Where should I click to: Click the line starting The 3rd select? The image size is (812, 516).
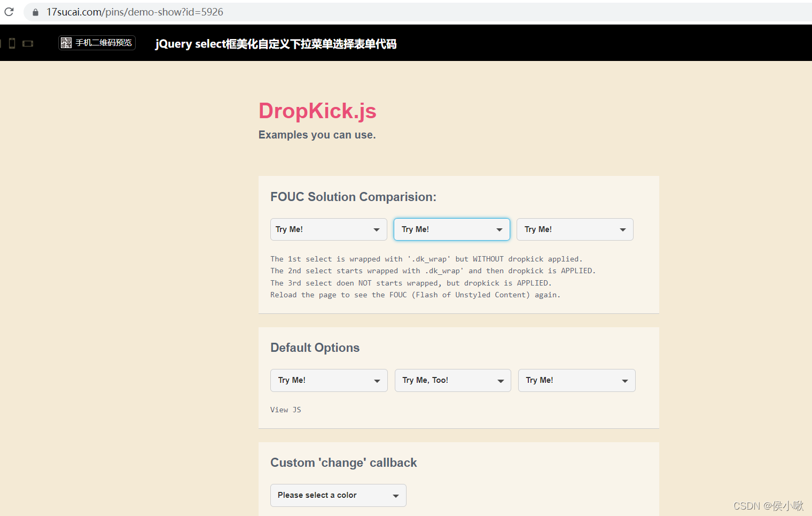pyautogui.click(x=411, y=283)
